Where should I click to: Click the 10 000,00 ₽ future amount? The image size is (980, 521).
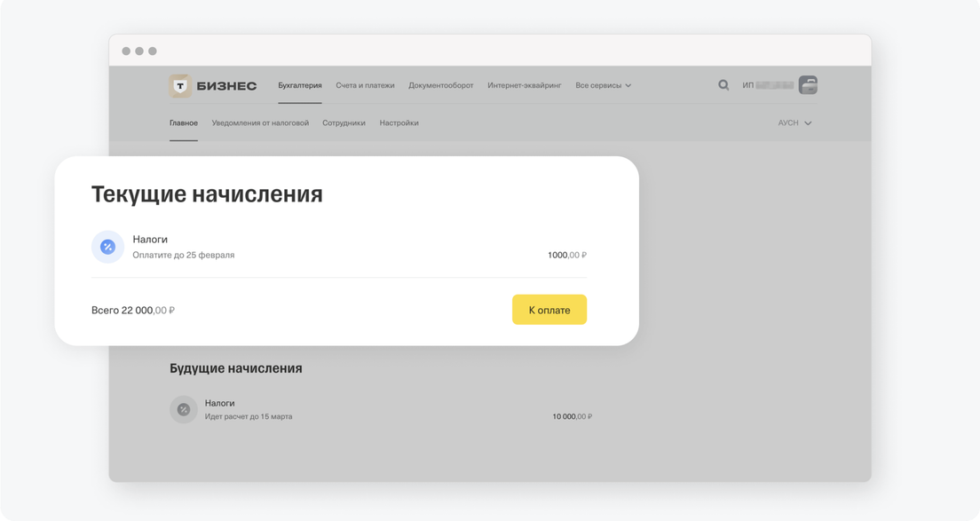pyautogui.click(x=572, y=416)
